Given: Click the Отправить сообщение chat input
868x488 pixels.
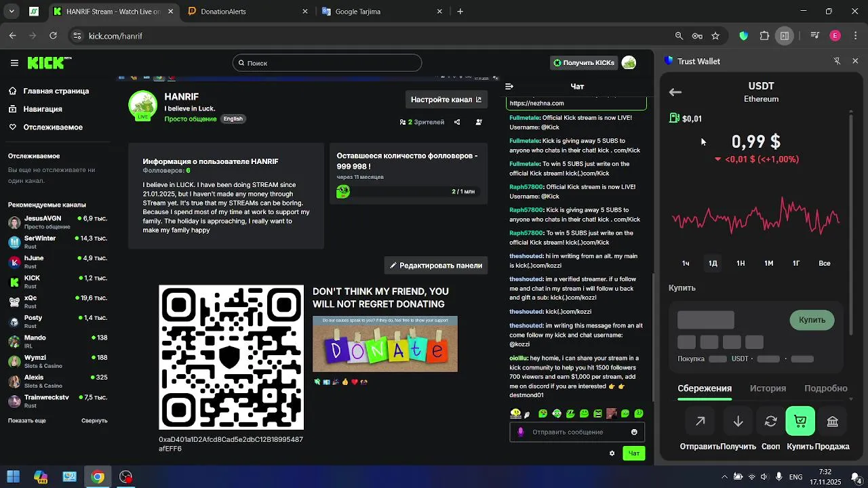Looking at the screenshot, I should (x=576, y=432).
